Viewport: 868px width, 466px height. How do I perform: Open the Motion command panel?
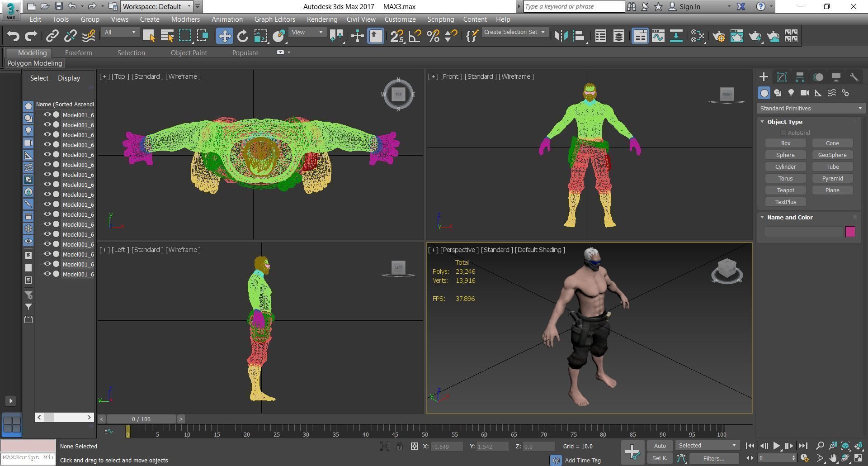tap(818, 77)
